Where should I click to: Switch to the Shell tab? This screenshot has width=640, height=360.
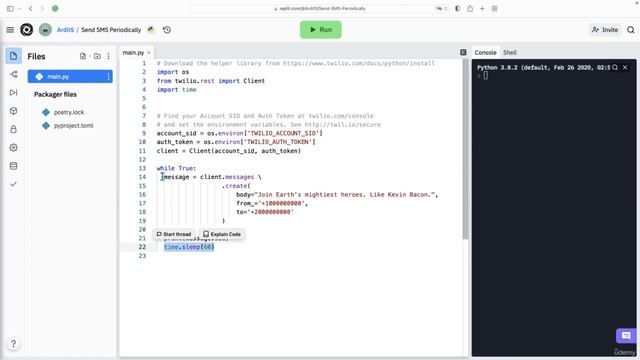[x=510, y=53]
